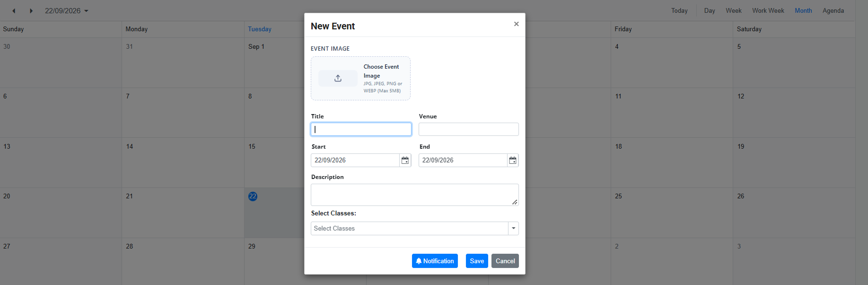The width and height of the screenshot is (868, 285).
Task: Select date 14 in the Monday column
Action: pyautogui.click(x=130, y=147)
